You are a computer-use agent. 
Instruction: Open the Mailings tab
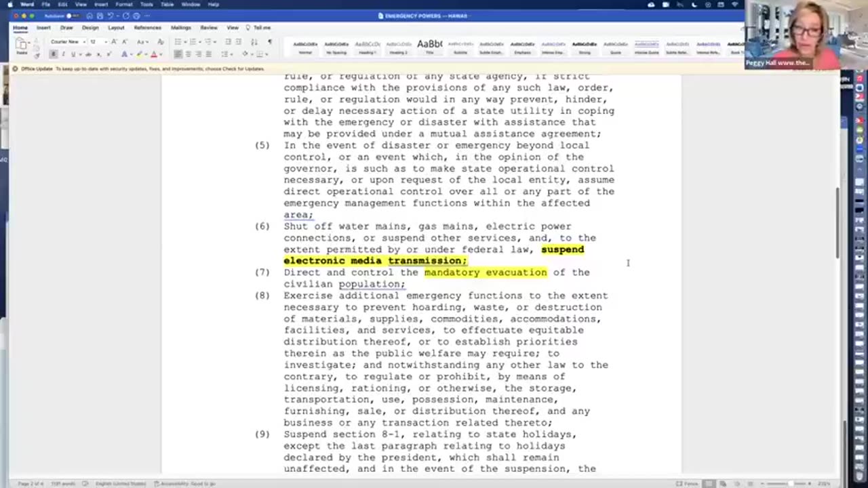click(x=181, y=28)
